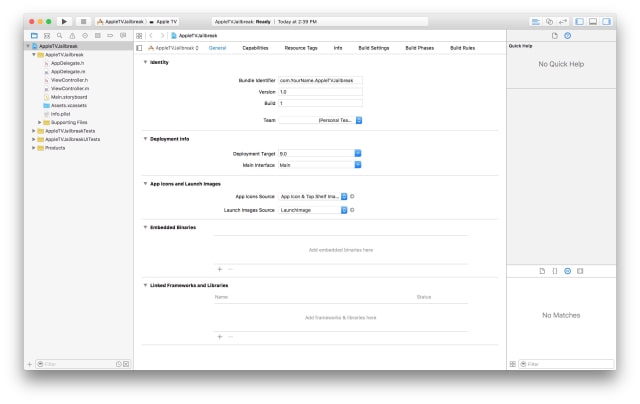This screenshot has height=404, width=640.
Task: Open the search navigator magnifier icon
Action: 59,35
